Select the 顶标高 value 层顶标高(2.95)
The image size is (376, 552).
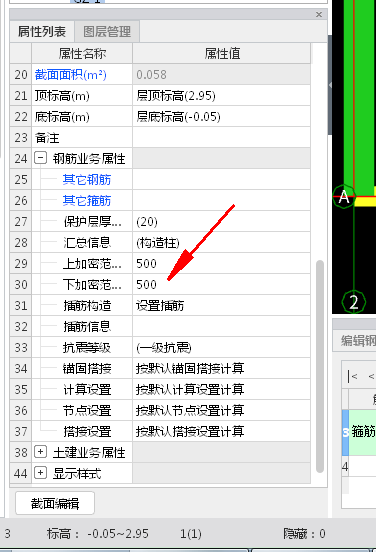click(x=221, y=95)
